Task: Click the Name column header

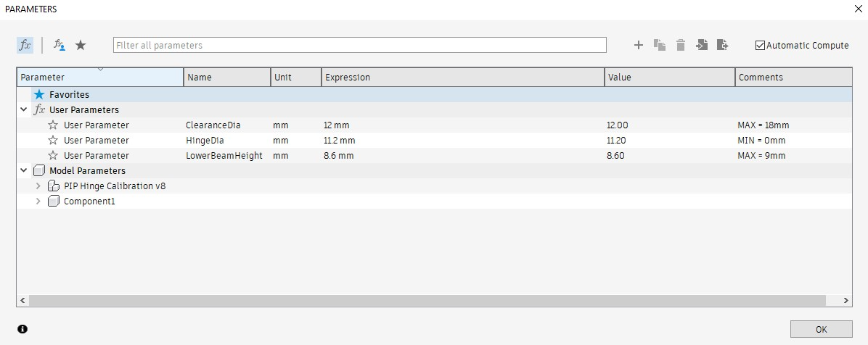Action: pyautogui.click(x=227, y=78)
